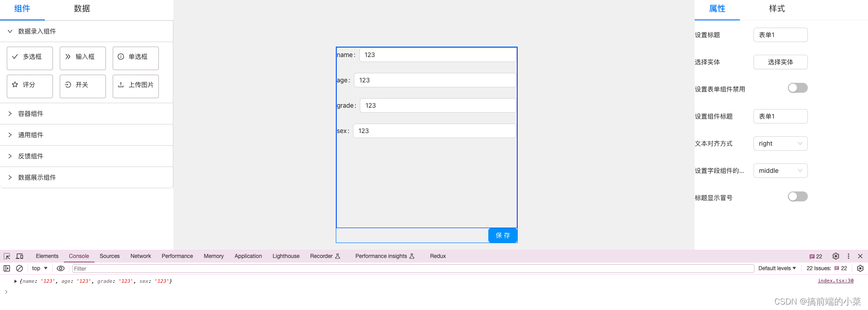Open the Console DevTools tab
868x310 pixels.
(x=79, y=256)
